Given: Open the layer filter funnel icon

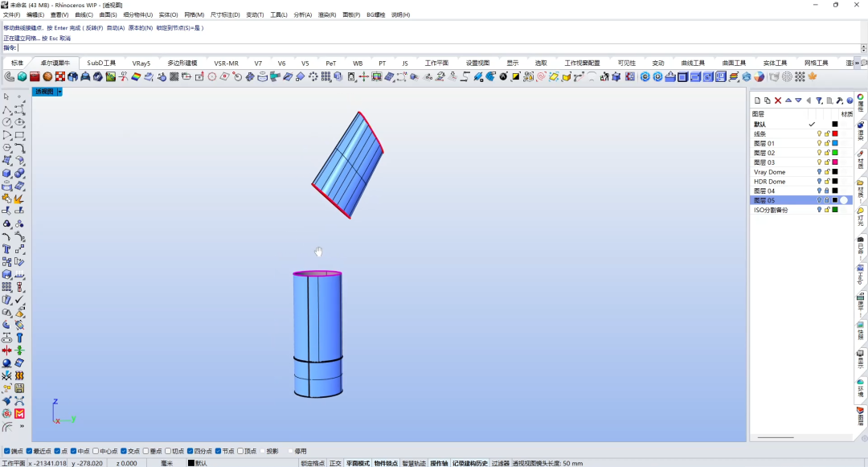Looking at the screenshot, I should pyautogui.click(x=819, y=100).
